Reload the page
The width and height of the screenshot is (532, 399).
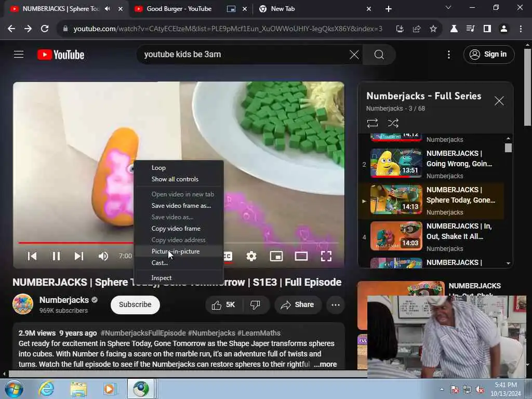click(x=45, y=29)
